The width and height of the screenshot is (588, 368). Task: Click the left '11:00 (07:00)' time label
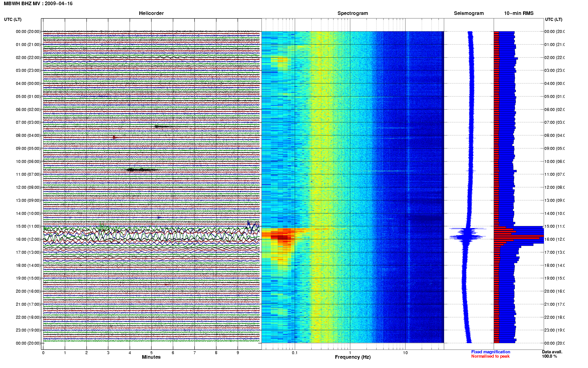coord(28,174)
